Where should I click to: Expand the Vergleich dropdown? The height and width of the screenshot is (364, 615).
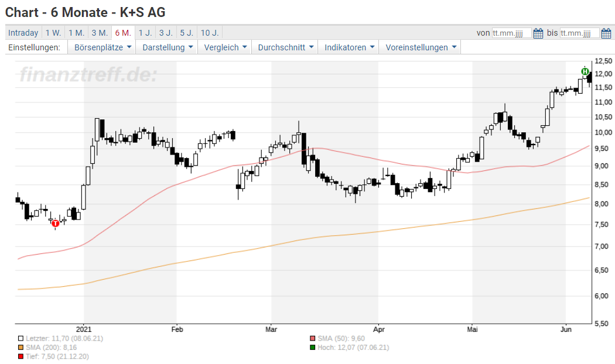coord(225,47)
